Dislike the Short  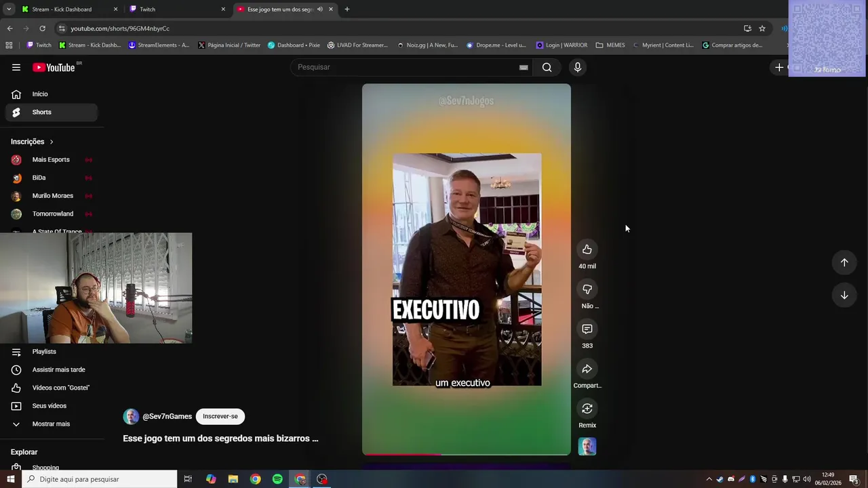click(587, 289)
